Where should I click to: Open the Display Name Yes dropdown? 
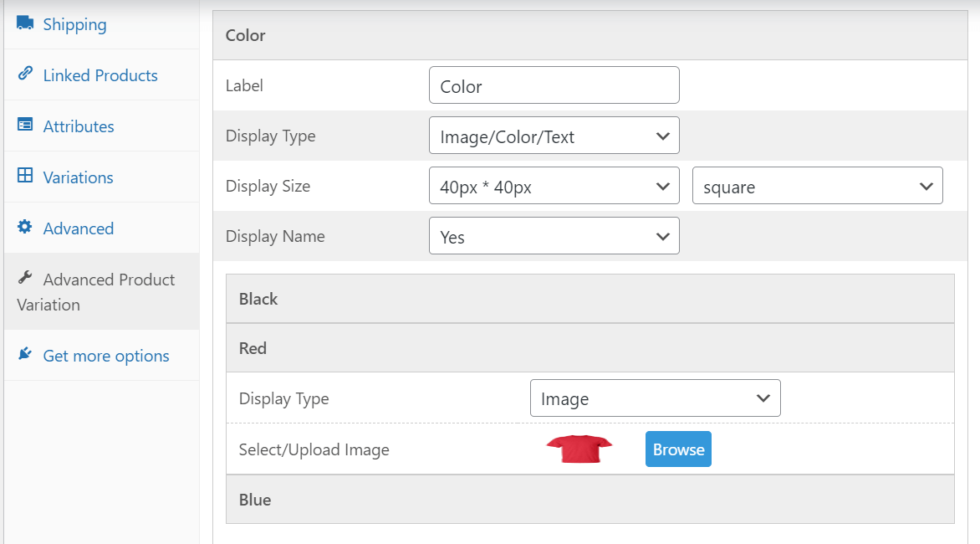(x=554, y=236)
